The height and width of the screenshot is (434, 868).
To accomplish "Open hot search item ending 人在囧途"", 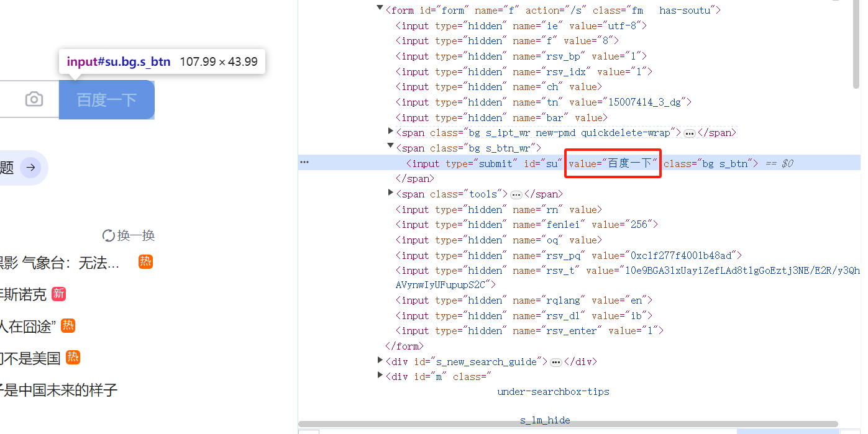I will [x=28, y=326].
